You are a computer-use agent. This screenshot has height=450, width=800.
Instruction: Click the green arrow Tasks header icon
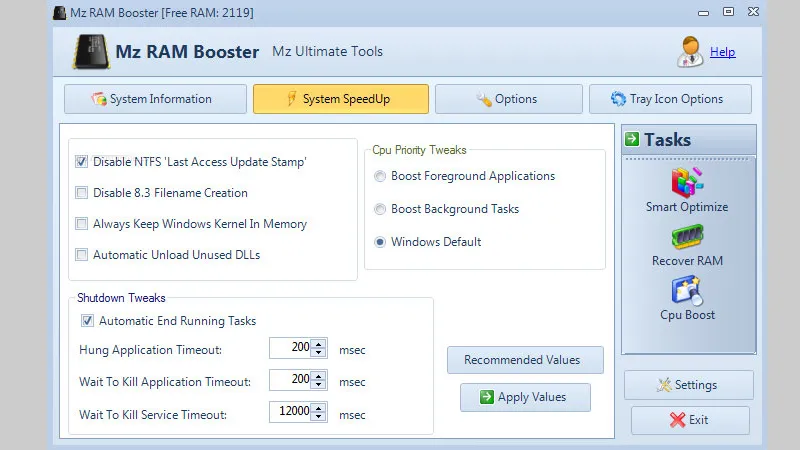(632, 140)
